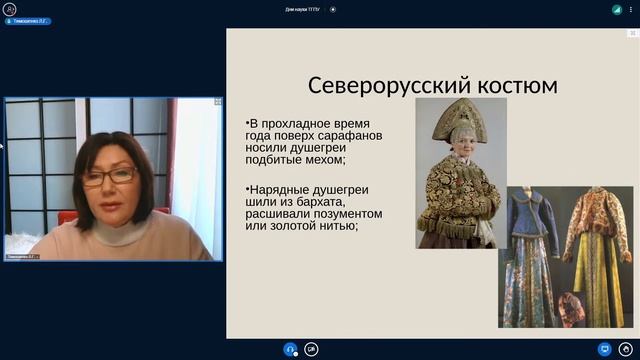The height and width of the screenshot is (360, 640).
Task: Click the meeting title Дом науки ТГПУ
Action: [302, 9]
